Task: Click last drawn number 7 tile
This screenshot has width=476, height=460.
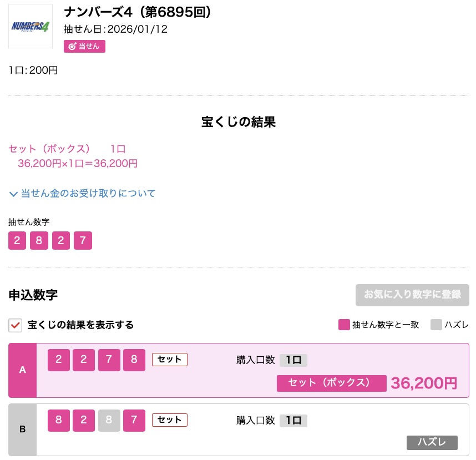Action: click(83, 241)
